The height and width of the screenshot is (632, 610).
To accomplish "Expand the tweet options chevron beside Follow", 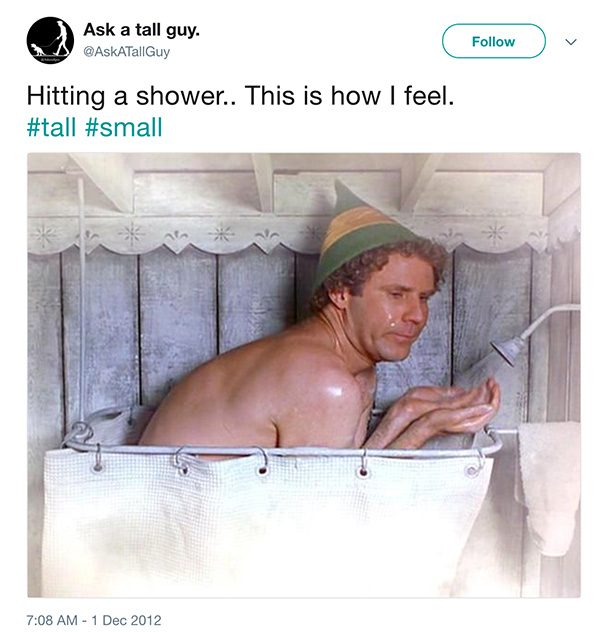I will pyautogui.click(x=570, y=42).
